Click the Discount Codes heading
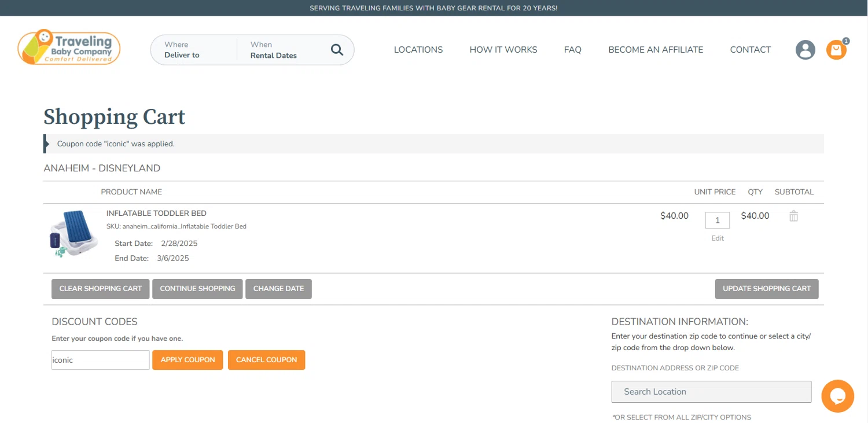The height and width of the screenshot is (423, 868). click(x=95, y=322)
